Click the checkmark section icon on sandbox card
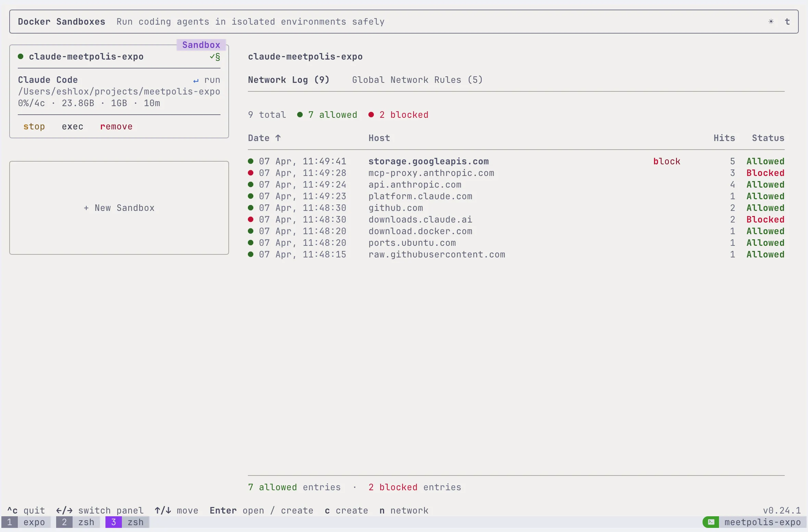The width and height of the screenshot is (808, 532). (x=215, y=56)
